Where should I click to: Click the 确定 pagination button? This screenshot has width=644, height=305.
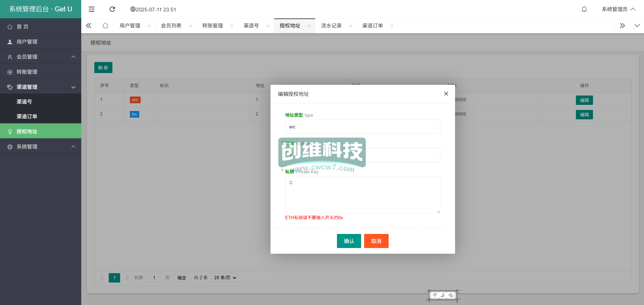[182, 278]
